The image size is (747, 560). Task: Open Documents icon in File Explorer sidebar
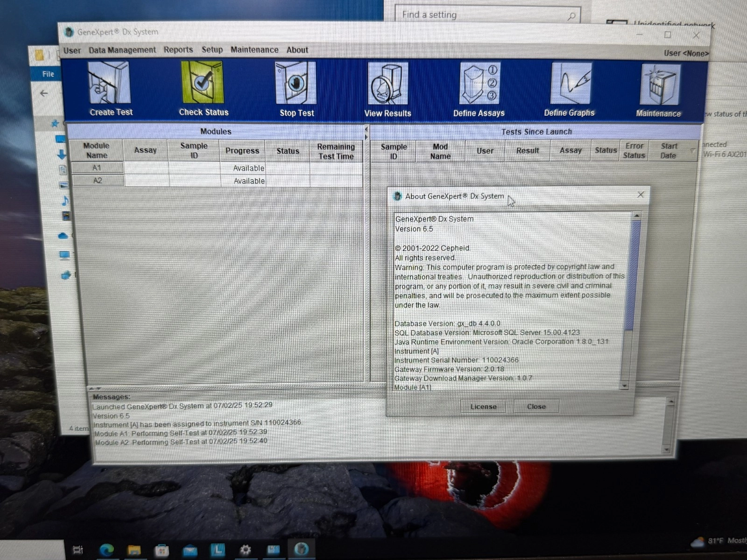[x=63, y=170]
